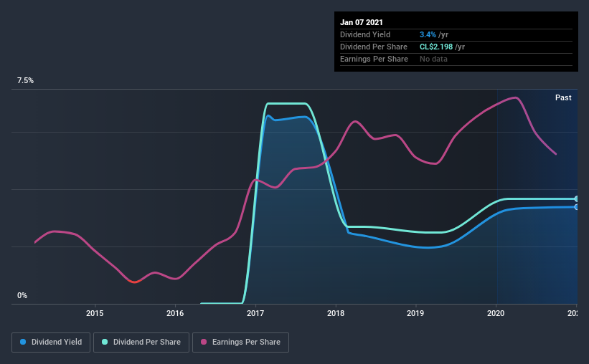The height and width of the screenshot is (364, 589).
Task: Click the blue Dividend Yield legend dot
Action: click(23, 342)
